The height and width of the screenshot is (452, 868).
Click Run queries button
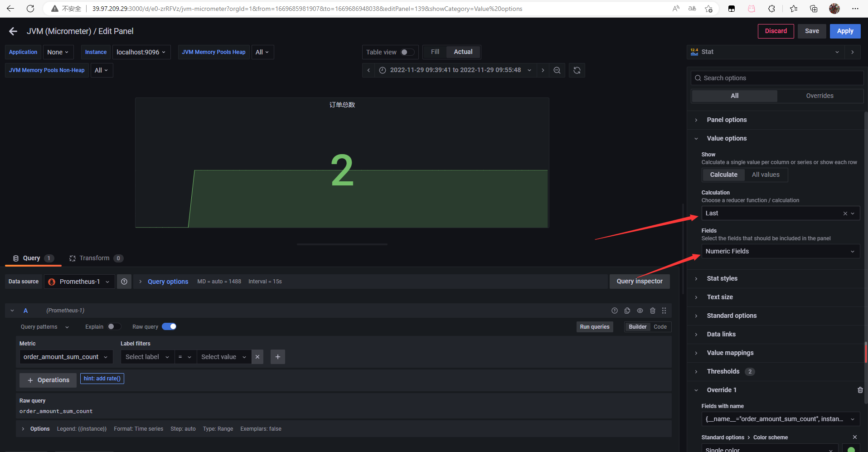595,327
